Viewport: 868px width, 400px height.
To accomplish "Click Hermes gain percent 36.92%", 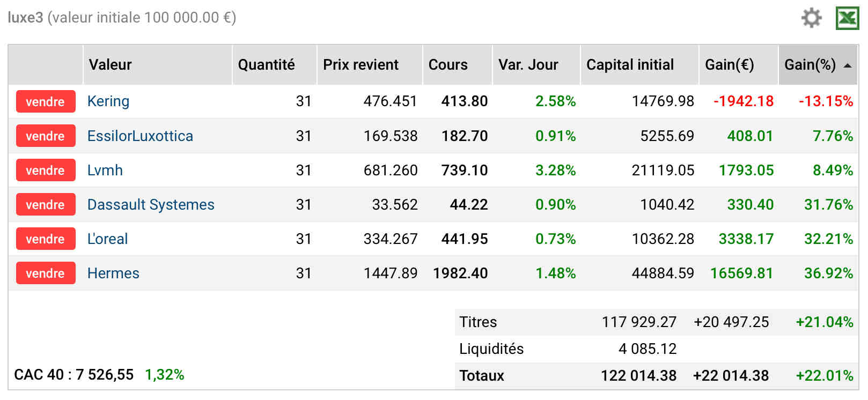I will 828,273.
